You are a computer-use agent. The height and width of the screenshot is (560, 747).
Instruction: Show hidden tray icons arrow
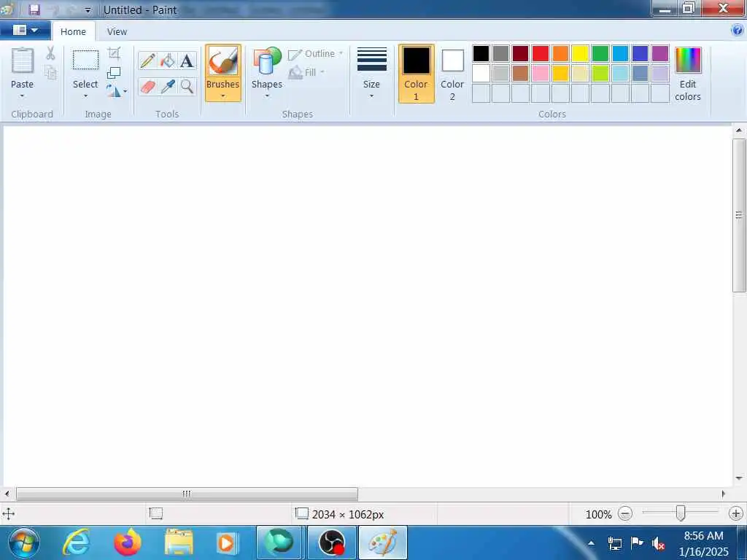(591, 542)
